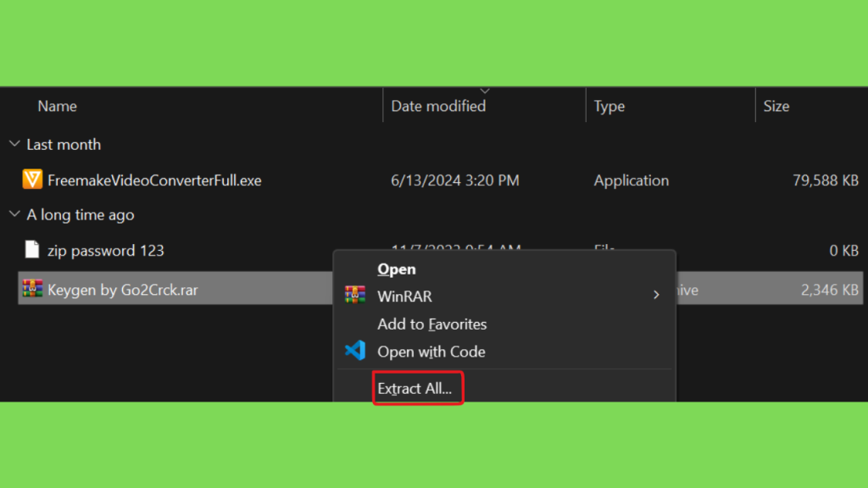Image resolution: width=868 pixels, height=488 pixels.
Task: Click the blank file icon beside zip password 123
Action: pos(32,250)
